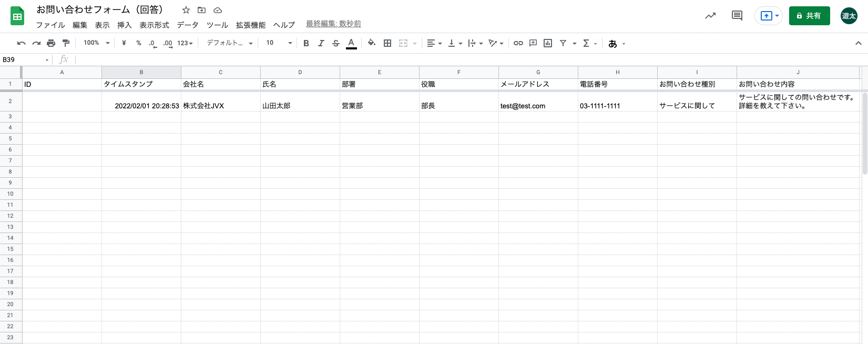Apply yen currency format
The width and height of the screenshot is (868, 344).
click(x=124, y=43)
